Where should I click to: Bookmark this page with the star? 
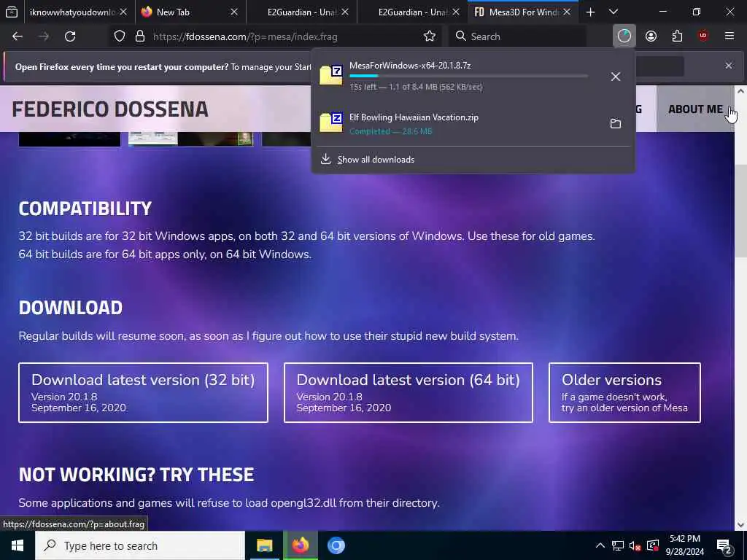[x=429, y=36]
